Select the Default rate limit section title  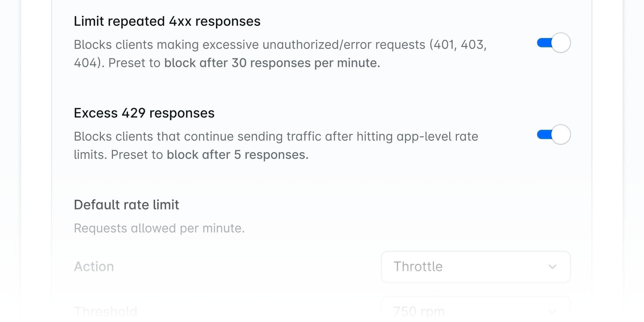(x=127, y=204)
